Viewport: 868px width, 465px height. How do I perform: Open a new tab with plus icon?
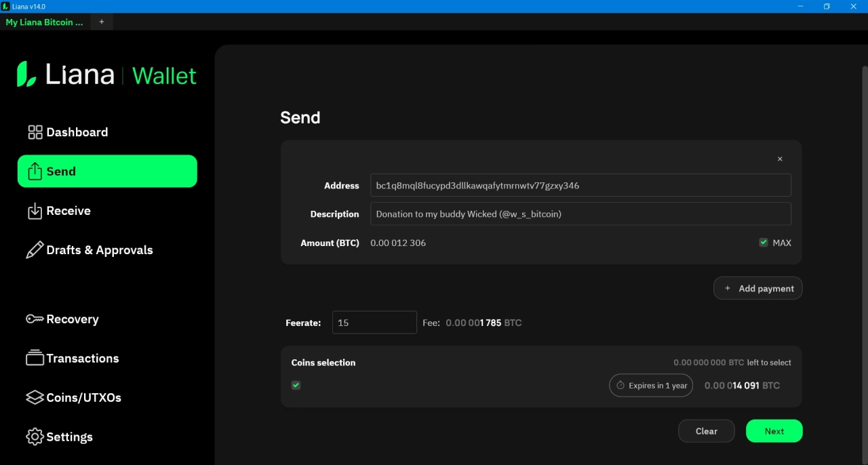pos(102,22)
